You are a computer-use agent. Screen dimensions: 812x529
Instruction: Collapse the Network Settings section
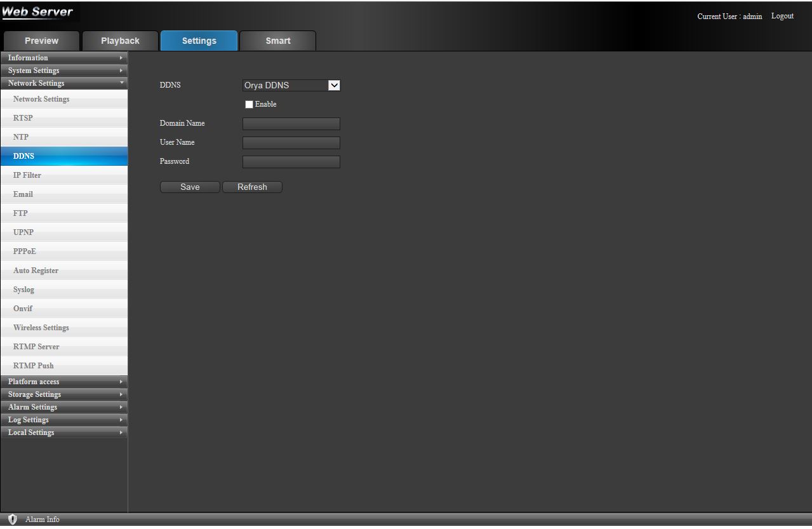63,83
